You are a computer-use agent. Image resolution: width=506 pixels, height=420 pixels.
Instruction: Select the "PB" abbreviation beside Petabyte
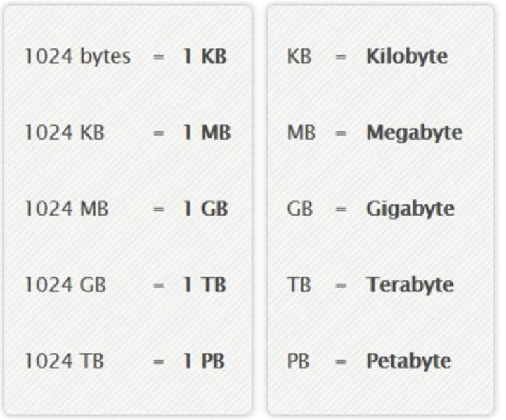click(x=299, y=361)
